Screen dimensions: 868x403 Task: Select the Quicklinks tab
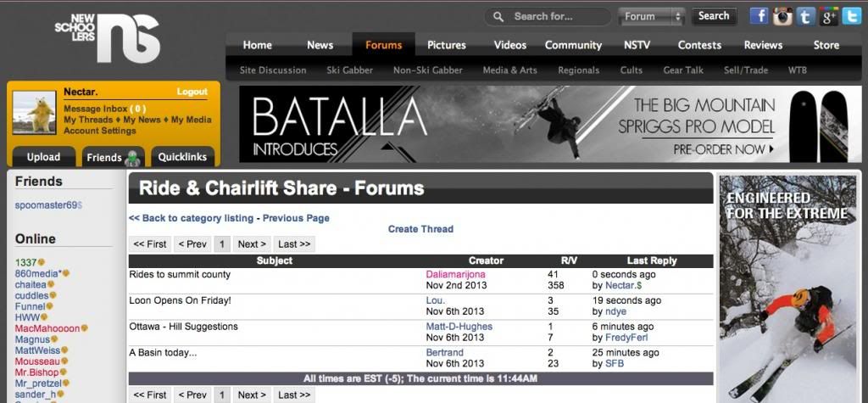click(183, 157)
